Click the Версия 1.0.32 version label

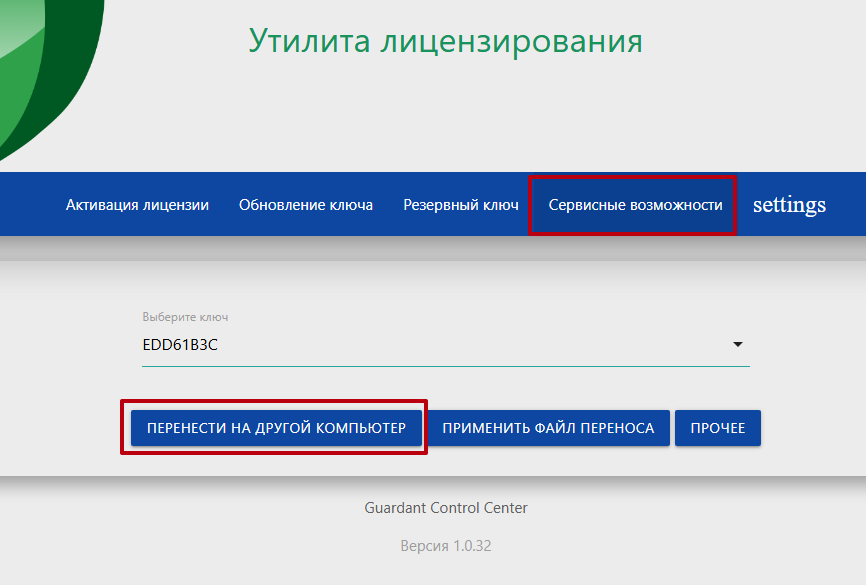446,547
